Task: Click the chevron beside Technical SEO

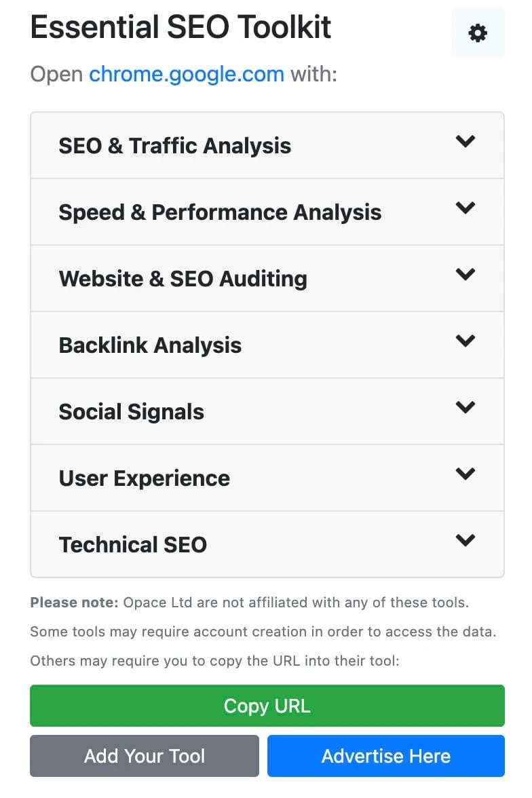Action: click(465, 541)
